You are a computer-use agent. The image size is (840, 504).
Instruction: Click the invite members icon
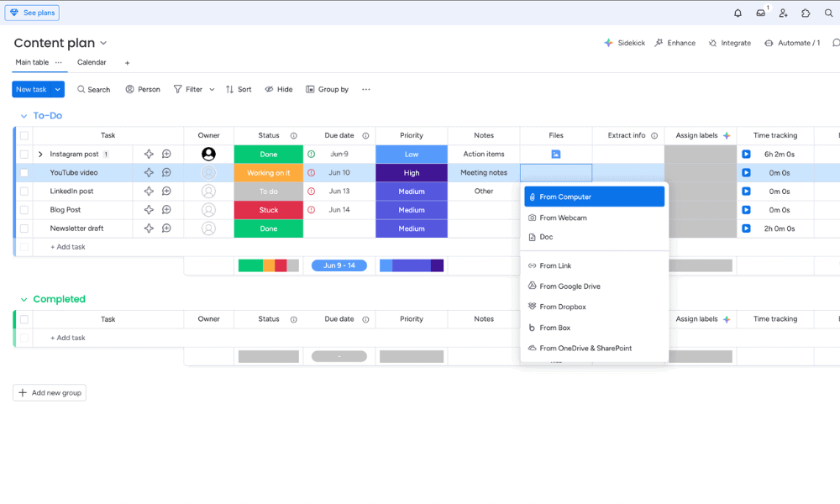pyautogui.click(x=783, y=13)
